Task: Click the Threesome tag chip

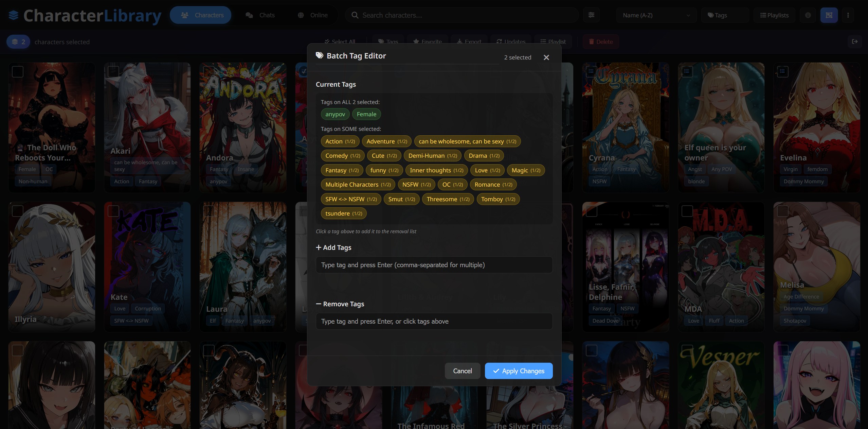Action: coord(448,199)
